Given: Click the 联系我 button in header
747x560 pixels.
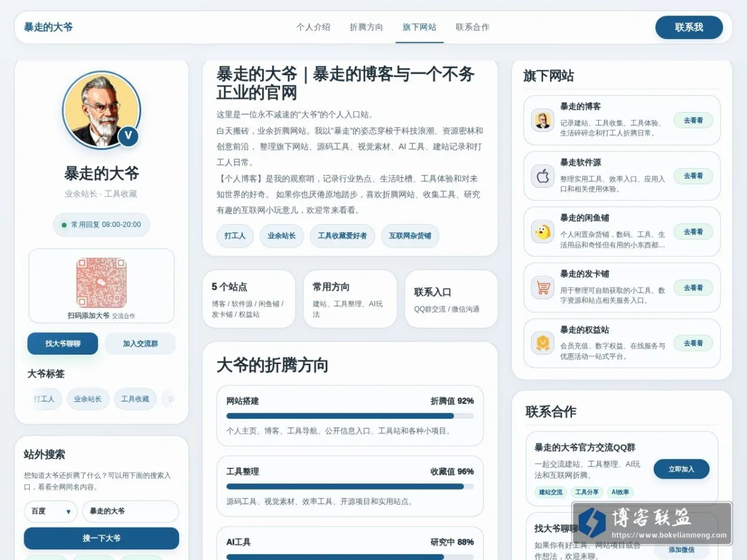Looking at the screenshot, I should click(689, 27).
